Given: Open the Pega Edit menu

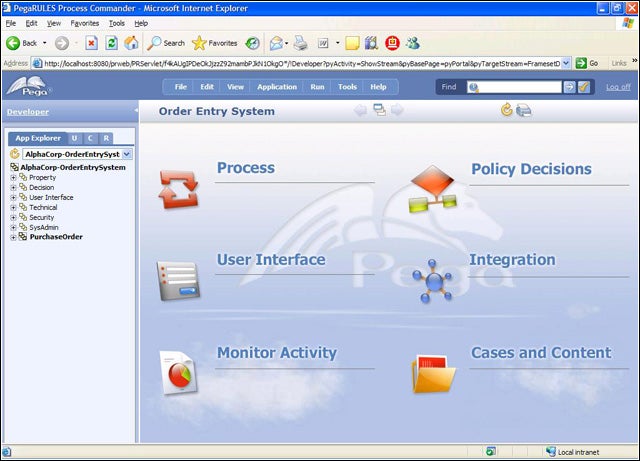Looking at the screenshot, I should pos(207,87).
